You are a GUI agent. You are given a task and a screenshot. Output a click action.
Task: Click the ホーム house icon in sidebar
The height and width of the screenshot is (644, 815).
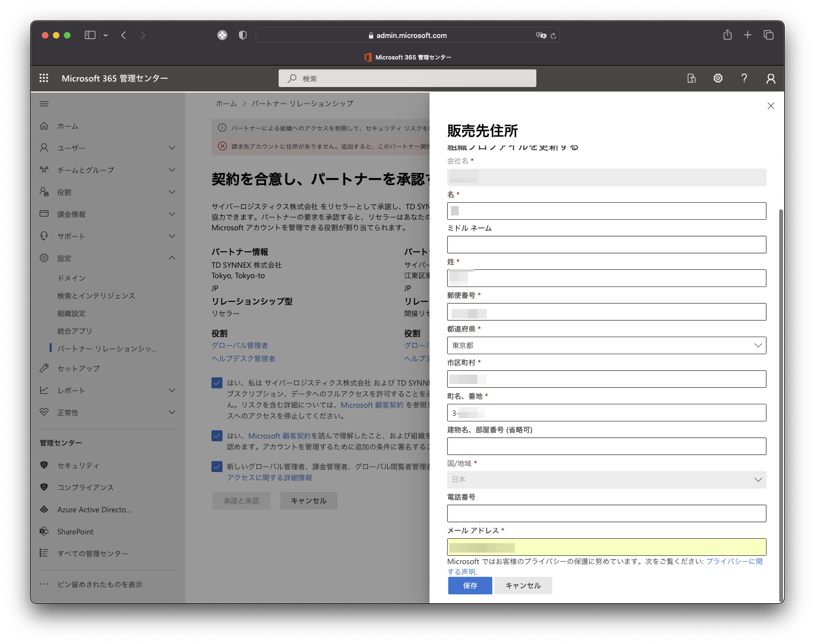click(x=44, y=126)
